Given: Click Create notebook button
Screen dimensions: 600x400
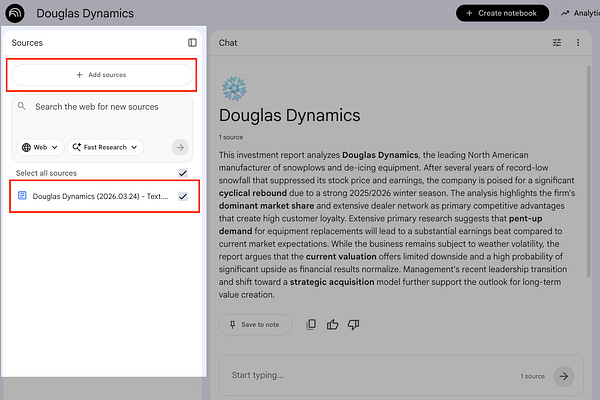Looking at the screenshot, I should [x=502, y=13].
